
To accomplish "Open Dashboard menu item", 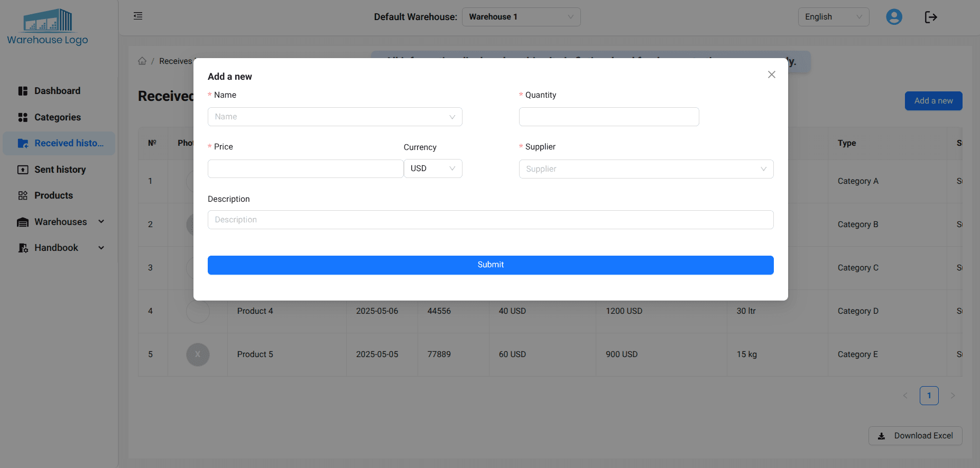I will [59, 91].
